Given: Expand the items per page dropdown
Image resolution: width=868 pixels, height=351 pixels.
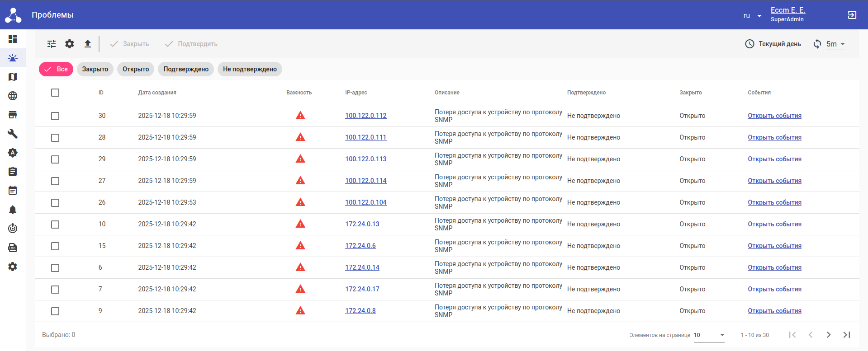Looking at the screenshot, I should 709,335.
